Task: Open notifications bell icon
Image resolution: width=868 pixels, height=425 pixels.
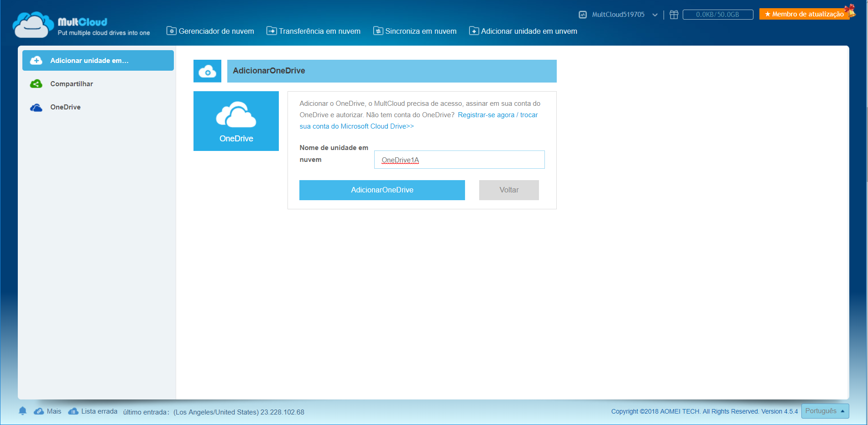Action: [23, 411]
